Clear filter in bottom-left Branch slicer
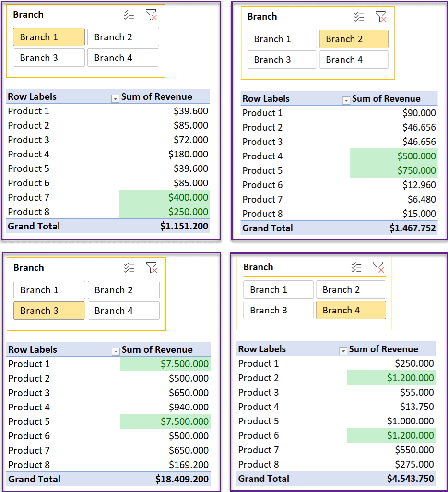The image size is (448, 492). tap(152, 268)
